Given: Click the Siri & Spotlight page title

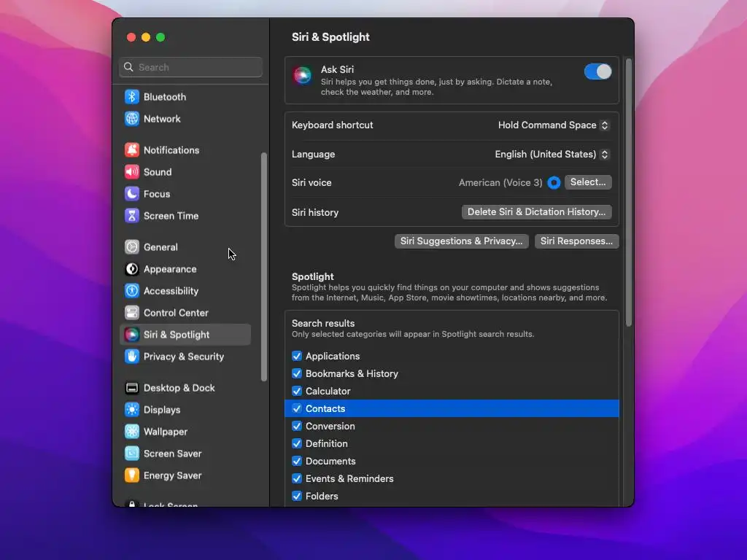Looking at the screenshot, I should point(330,37).
